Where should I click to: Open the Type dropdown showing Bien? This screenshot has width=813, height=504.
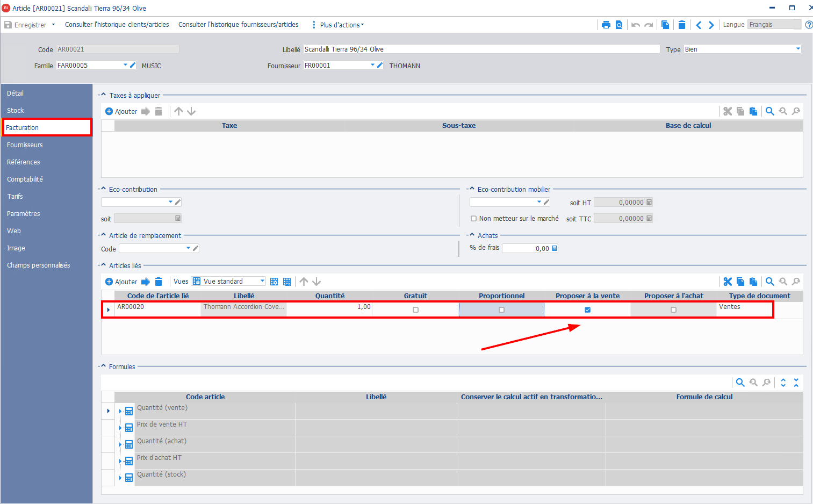pos(798,49)
